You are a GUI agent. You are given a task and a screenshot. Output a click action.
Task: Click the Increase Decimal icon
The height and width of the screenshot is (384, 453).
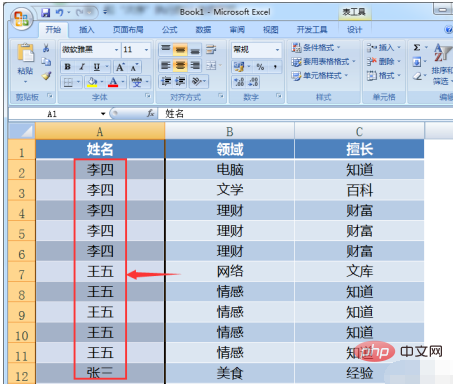tap(239, 82)
